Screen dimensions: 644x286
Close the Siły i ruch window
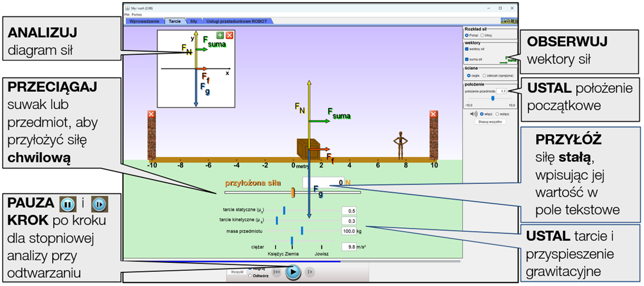512,8
